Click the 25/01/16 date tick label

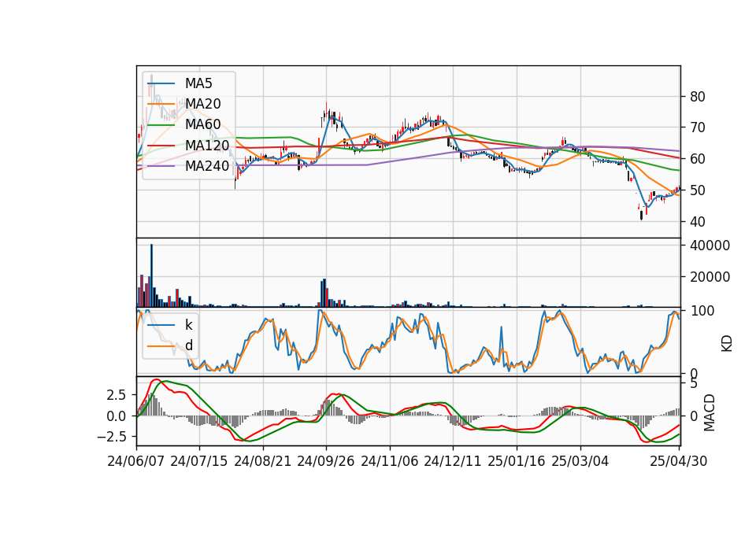point(517,462)
